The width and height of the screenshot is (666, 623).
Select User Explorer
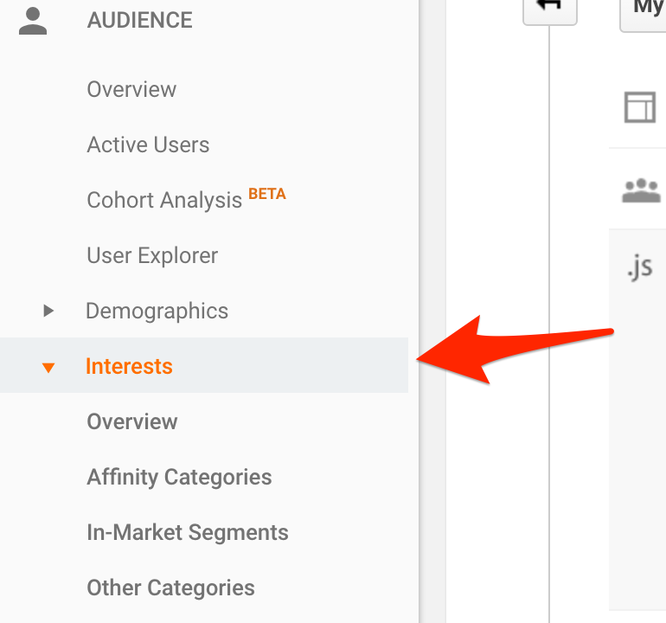tap(152, 256)
